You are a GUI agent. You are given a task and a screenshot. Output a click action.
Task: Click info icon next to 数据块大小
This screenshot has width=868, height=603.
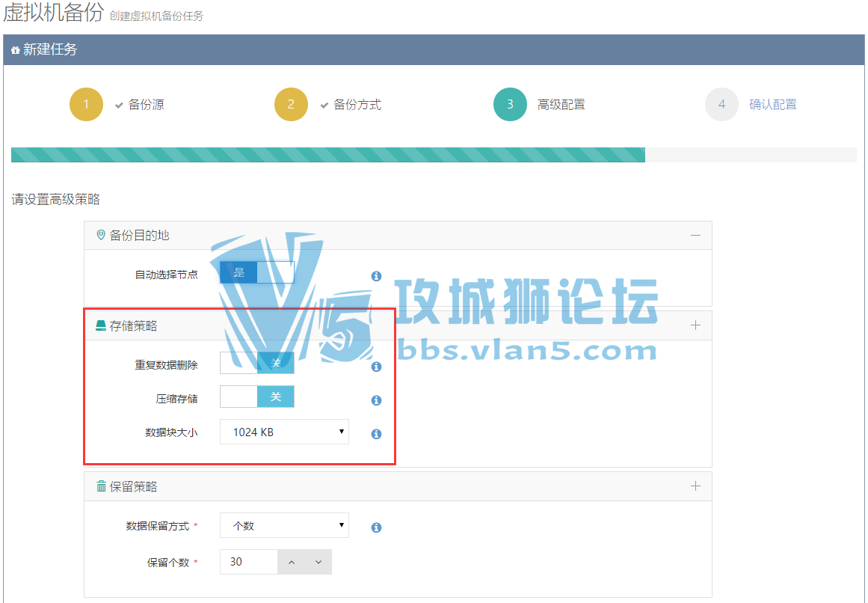pyautogui.click(x=376, y=434)
